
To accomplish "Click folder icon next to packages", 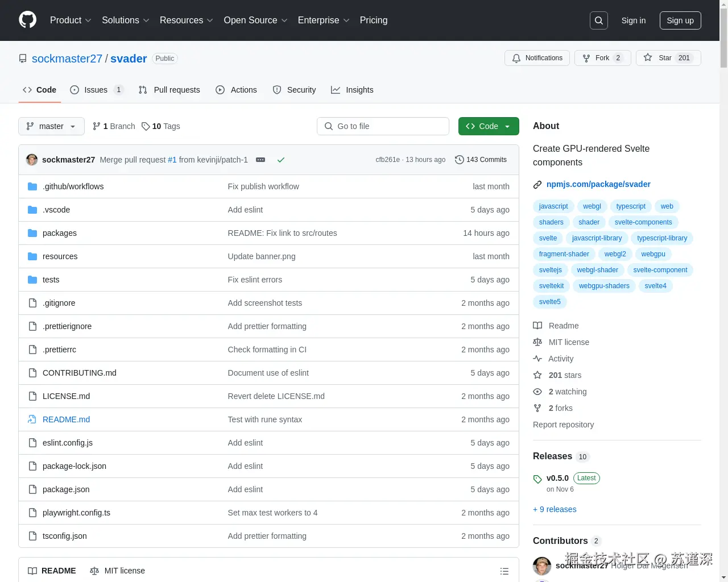I will pyautogui.click(x=32, y=233).
